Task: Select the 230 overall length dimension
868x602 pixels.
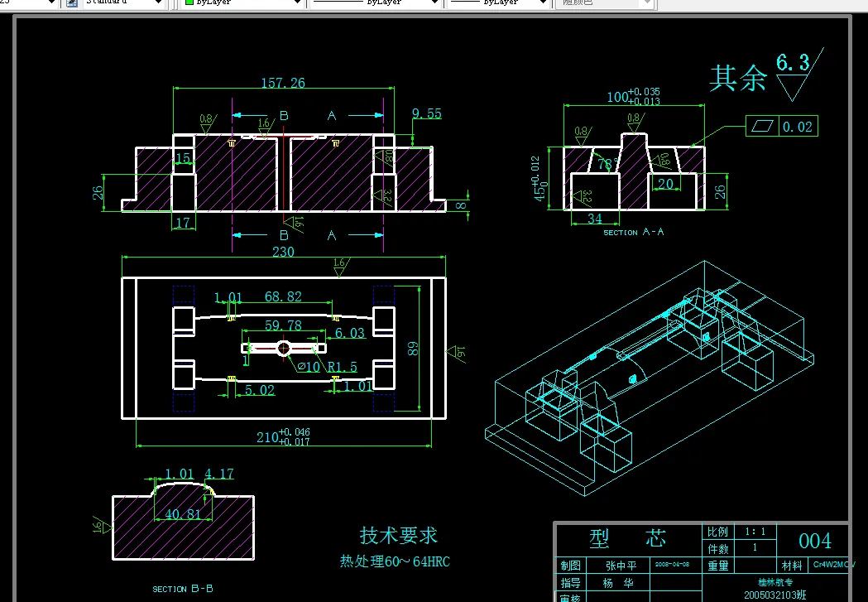Action: coord(283,252)
